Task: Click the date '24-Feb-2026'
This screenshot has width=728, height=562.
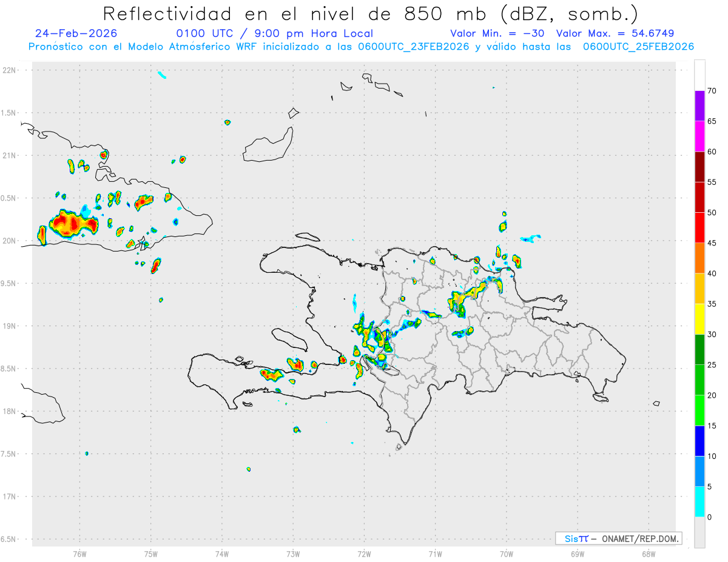Action: pos(76,33)
